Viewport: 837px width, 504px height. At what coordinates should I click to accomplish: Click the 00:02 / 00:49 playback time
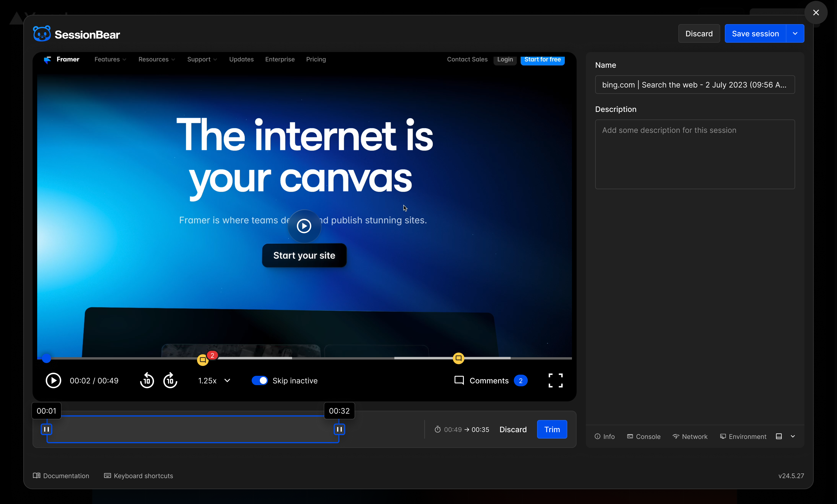tap(94, 381)
